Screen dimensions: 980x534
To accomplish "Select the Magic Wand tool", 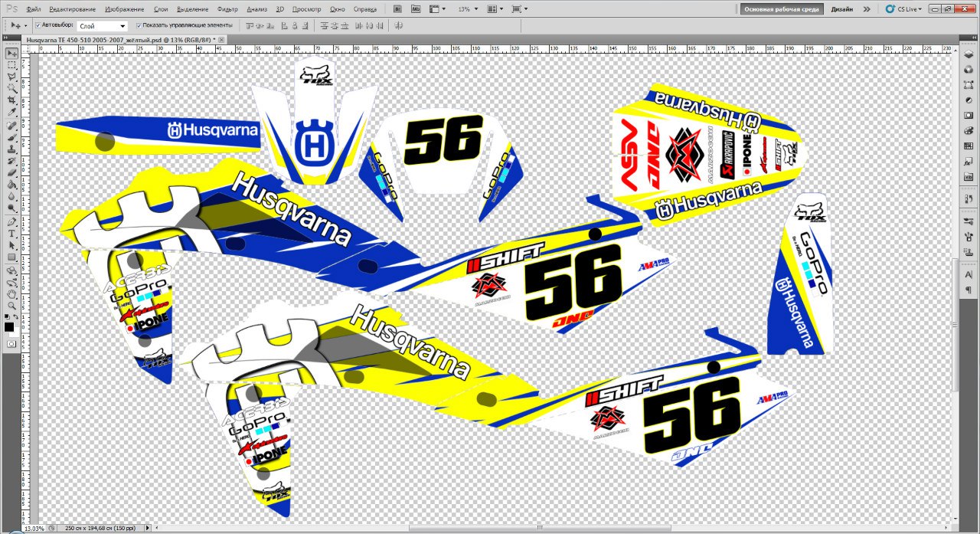I will tap(12, 88).
